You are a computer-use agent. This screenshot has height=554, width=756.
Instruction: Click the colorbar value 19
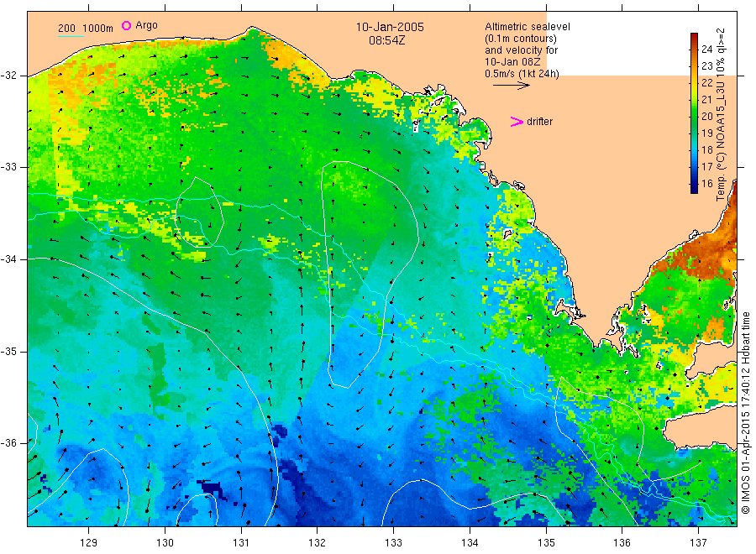pos(706,133)
